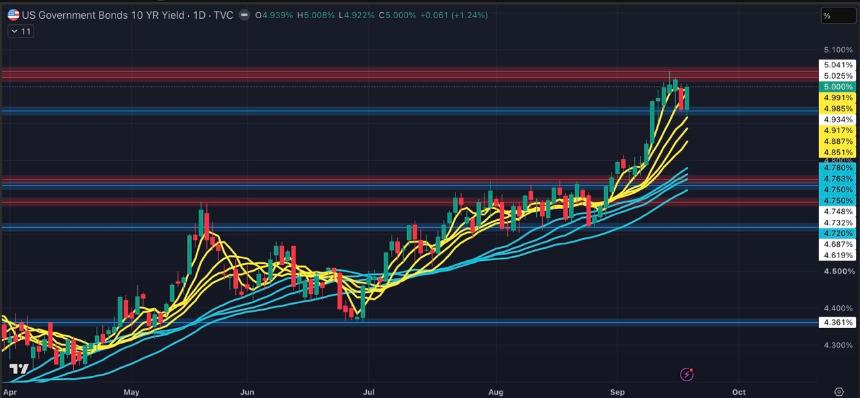Expand the indicator legend showing 11
The image size is (860, 398).
coord(21,32)
